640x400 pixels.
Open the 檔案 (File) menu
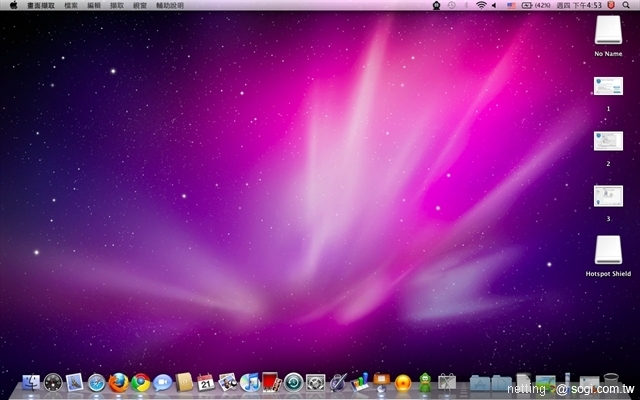(x=71, y=6)
